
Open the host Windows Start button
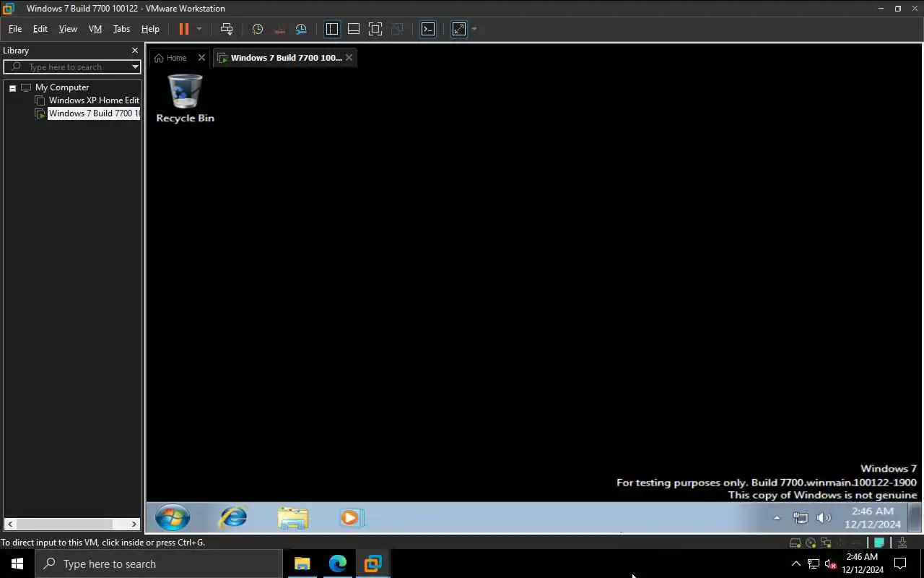tap(17, 564)
